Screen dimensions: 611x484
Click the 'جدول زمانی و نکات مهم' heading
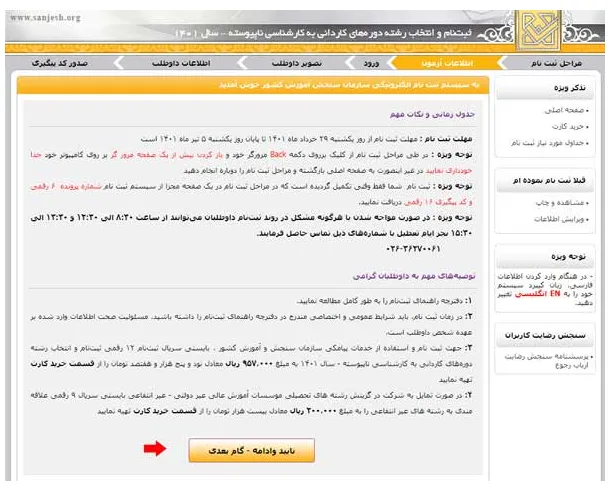[433, 114]
